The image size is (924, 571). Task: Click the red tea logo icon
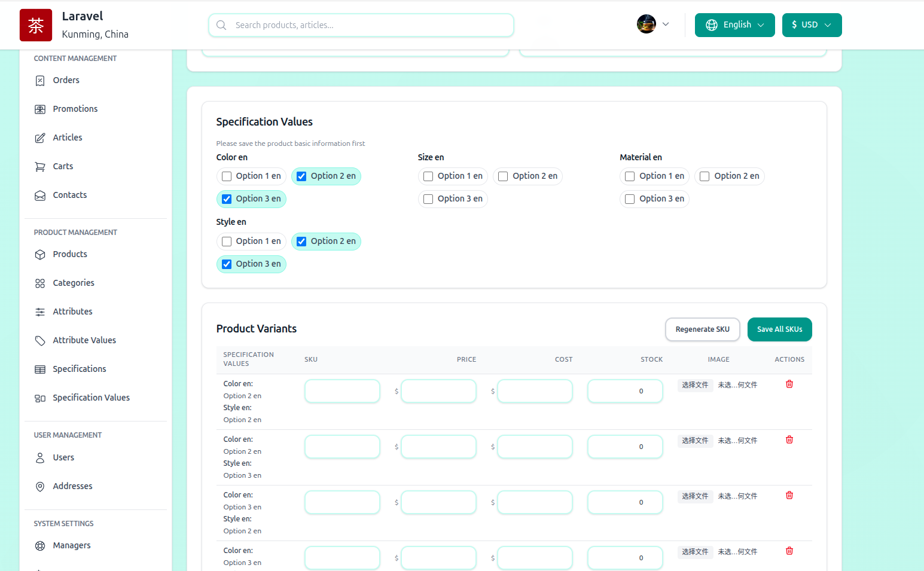point(36,25)
